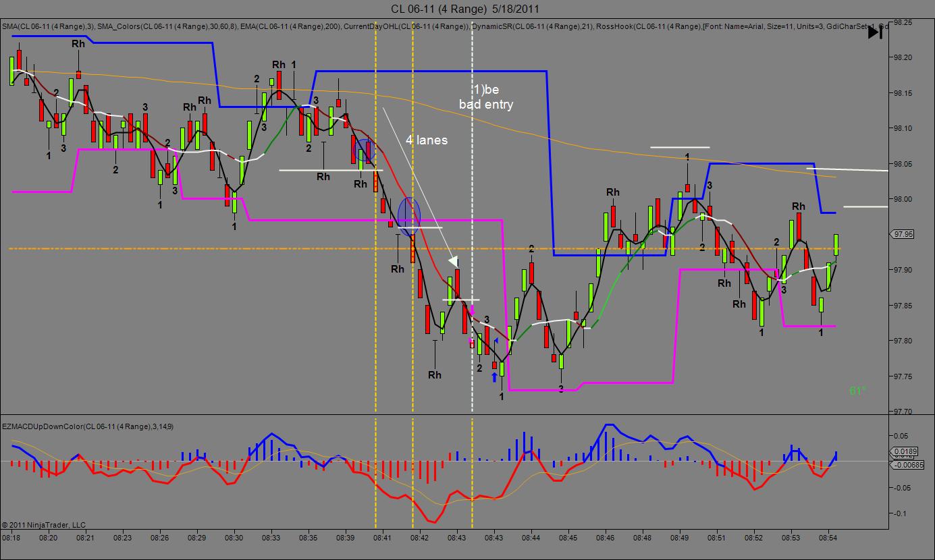Click the 08:35 time axis label

(x=308, y=538)
